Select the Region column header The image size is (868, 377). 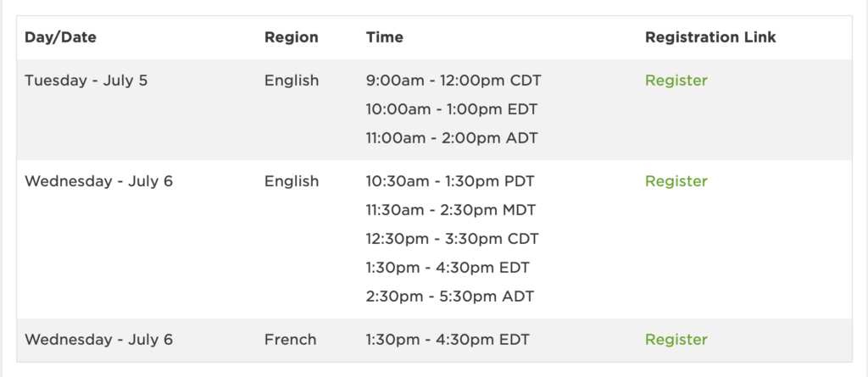(x=292, y=37)
